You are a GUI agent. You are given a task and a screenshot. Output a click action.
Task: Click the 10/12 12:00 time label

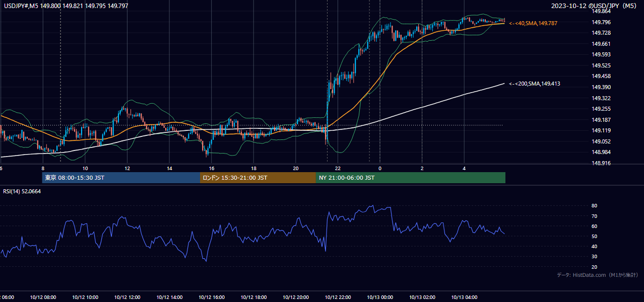click(x=127, y=297)
